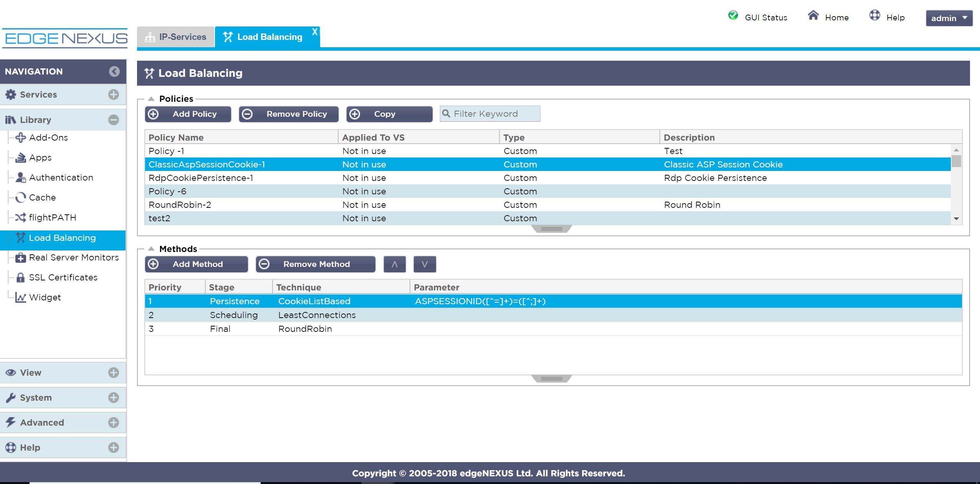Collapse the Library section minus icon
Screen dimensions: 980x484
click(x=113, y=120)
